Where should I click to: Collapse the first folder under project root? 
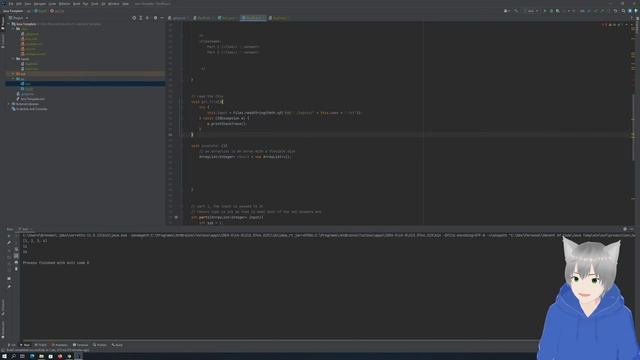coord(13,29)
